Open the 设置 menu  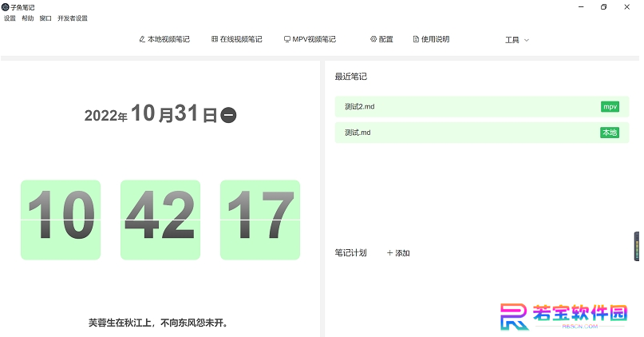click(10, 18)
